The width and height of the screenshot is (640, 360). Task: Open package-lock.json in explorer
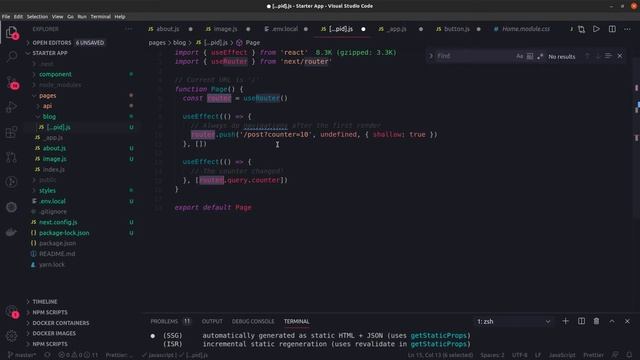[64, 233]
